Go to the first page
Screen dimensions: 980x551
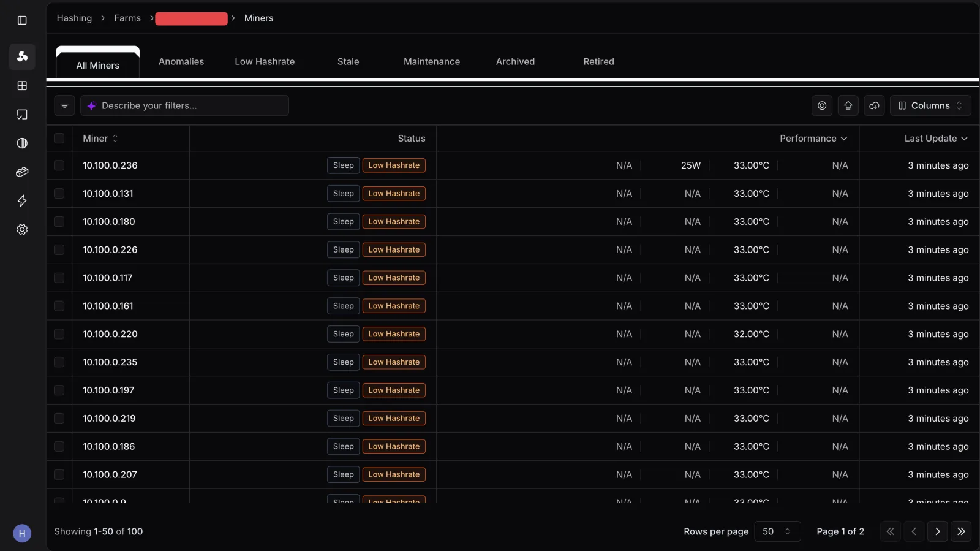tap(891, 531)
